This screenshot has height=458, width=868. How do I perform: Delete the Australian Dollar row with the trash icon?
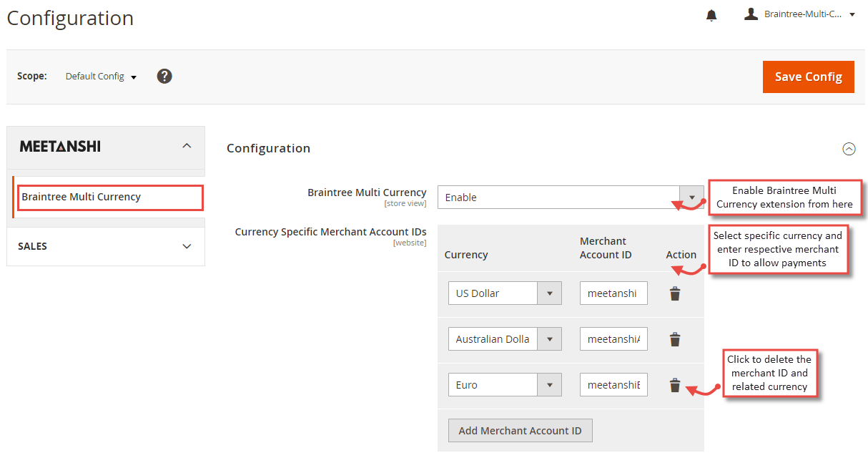pyautogui.click(x=675, y=339)
